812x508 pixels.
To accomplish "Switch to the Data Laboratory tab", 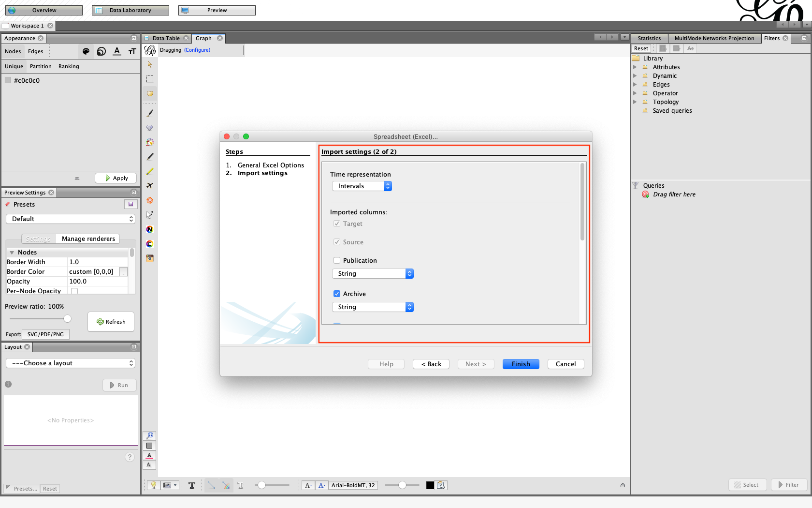I will (x=130, y=10).
